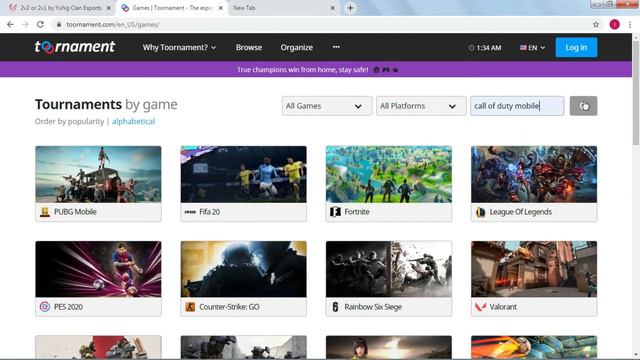
Task: Open the League Of Legends thumbnail
Action: point(534,174)
